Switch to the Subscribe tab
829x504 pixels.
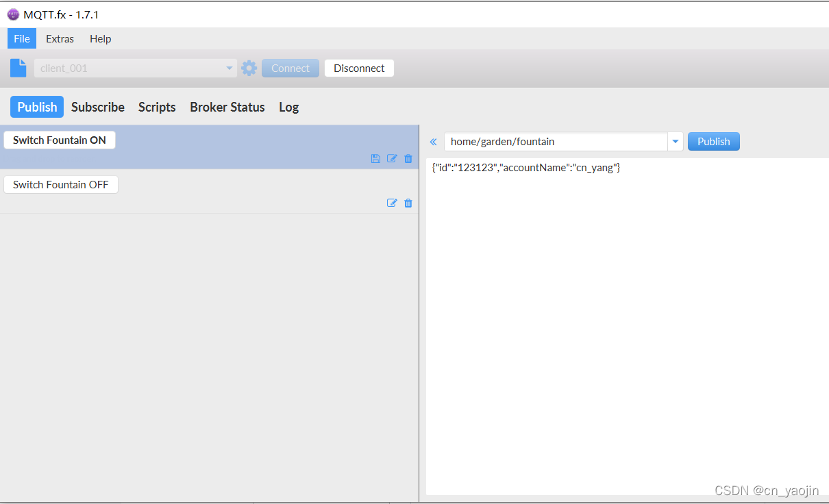pyautogui.click(x=98, y=107)
